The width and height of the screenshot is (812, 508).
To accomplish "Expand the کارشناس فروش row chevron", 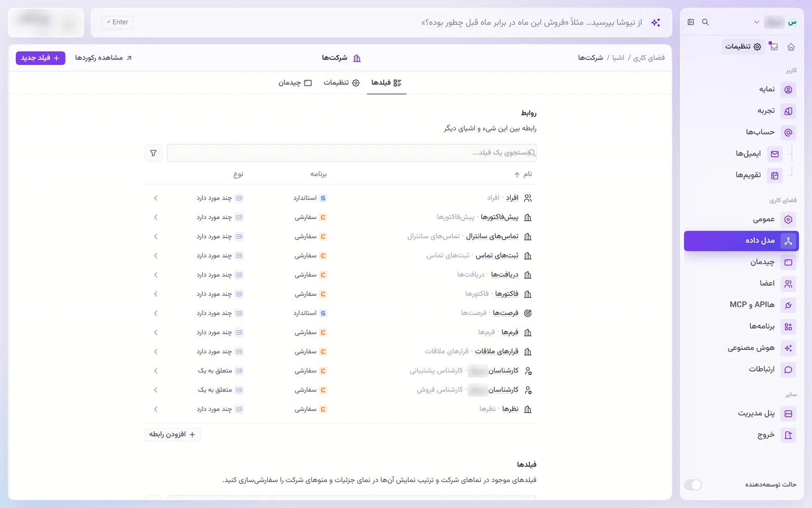I will 156,390.
